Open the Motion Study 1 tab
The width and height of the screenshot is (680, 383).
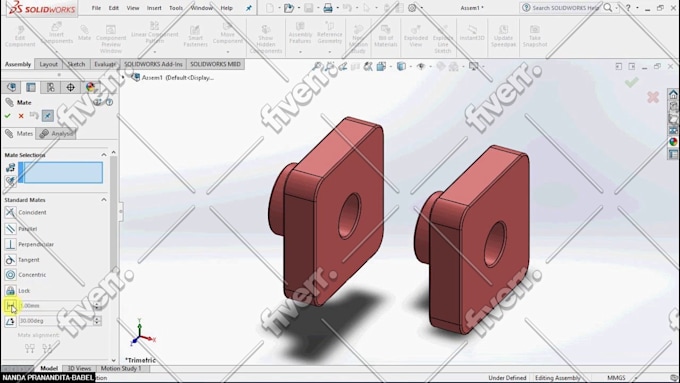click(x=121, y=368)
